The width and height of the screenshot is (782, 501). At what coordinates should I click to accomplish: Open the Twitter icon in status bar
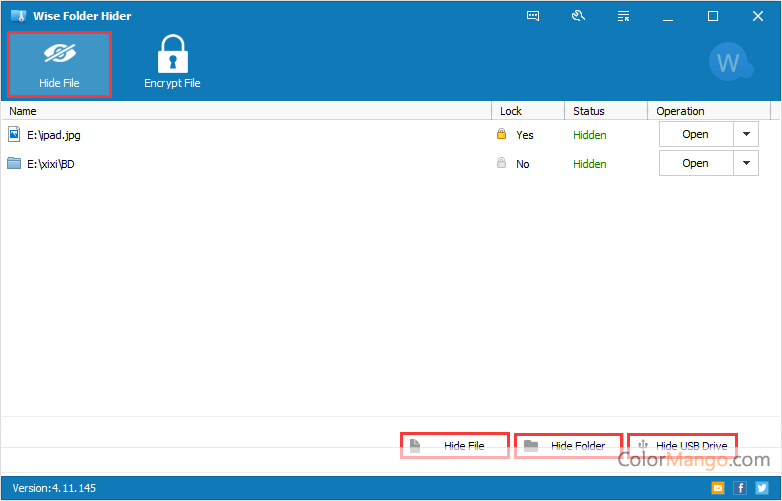[762, 488]
